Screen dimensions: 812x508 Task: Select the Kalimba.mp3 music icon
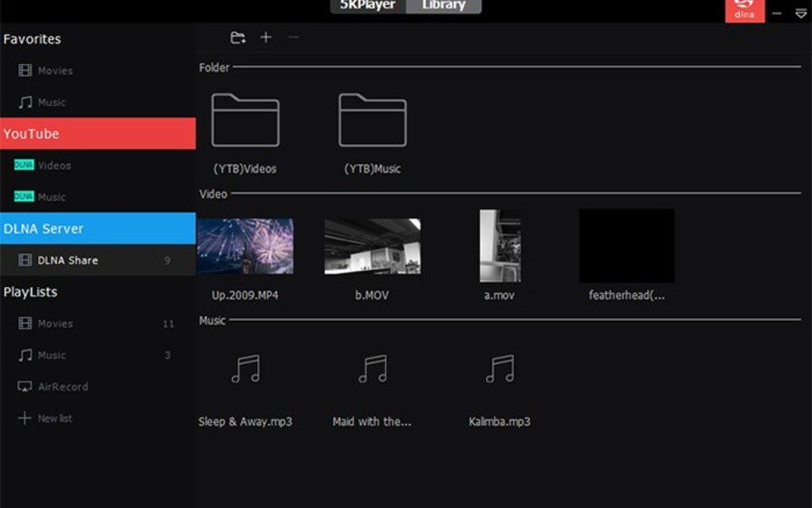point(500,368)
